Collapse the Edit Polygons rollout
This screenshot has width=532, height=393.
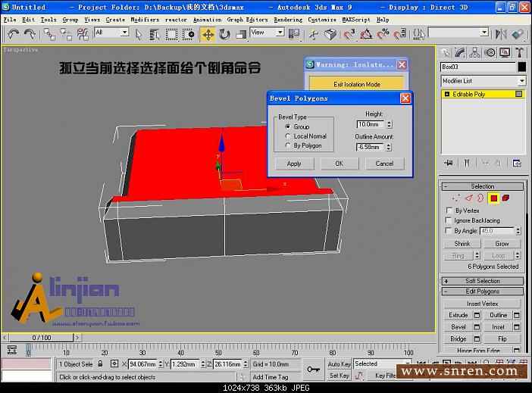(x=482, y=292)
